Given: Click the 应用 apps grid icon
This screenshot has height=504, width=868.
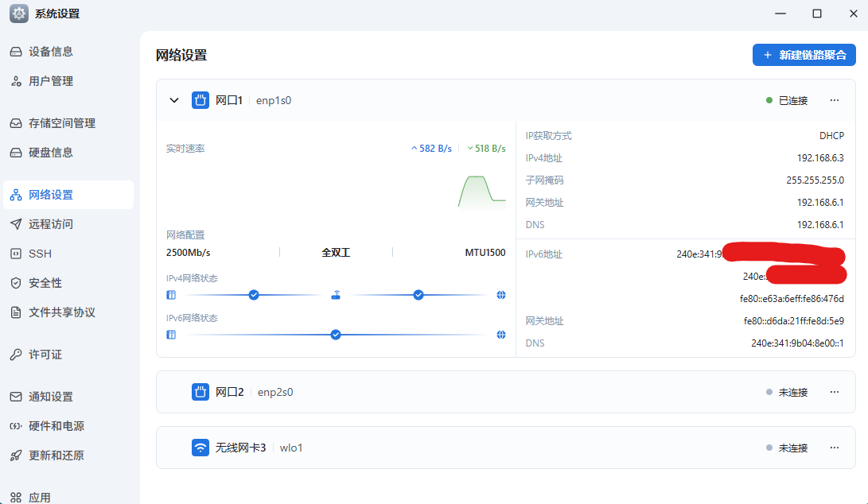Looking at the screenshot, I should coord(16,498).
